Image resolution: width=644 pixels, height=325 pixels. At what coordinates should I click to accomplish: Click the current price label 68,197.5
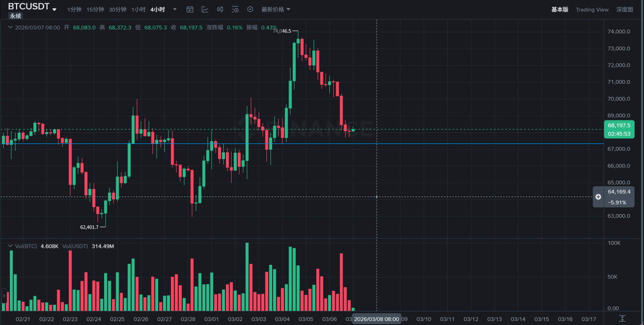[x=619, y=124]
